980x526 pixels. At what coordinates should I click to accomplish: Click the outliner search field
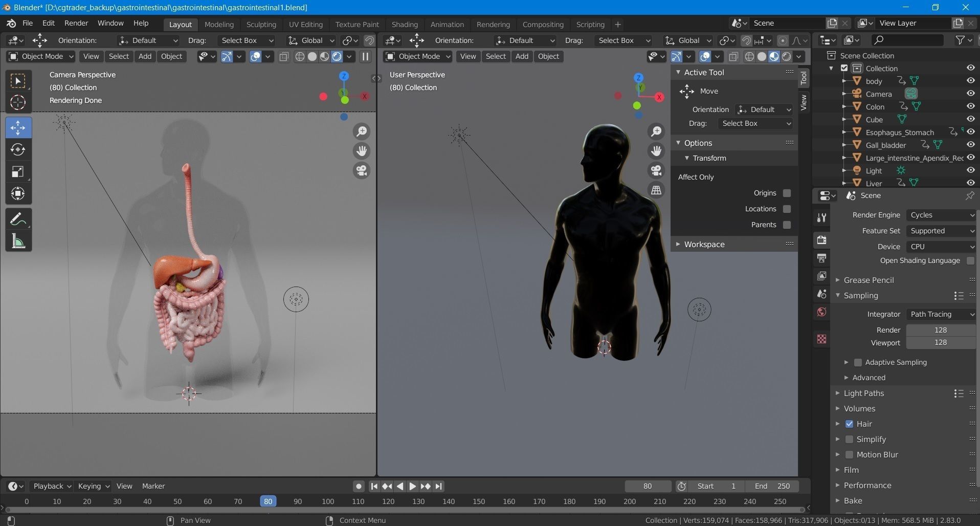[x=907, y=40]
